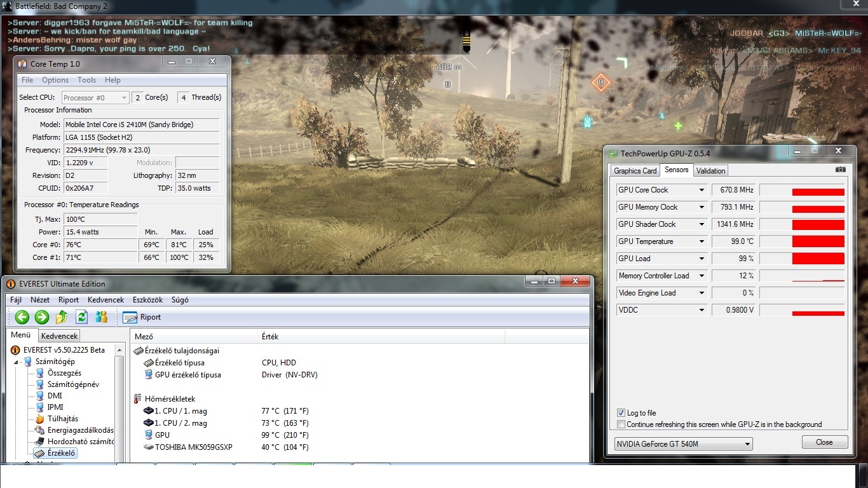The height and width of the screenshot is (488, 868).
Task: Open the Video Engine Load dropdown
Action: click(x=702, y=293)
